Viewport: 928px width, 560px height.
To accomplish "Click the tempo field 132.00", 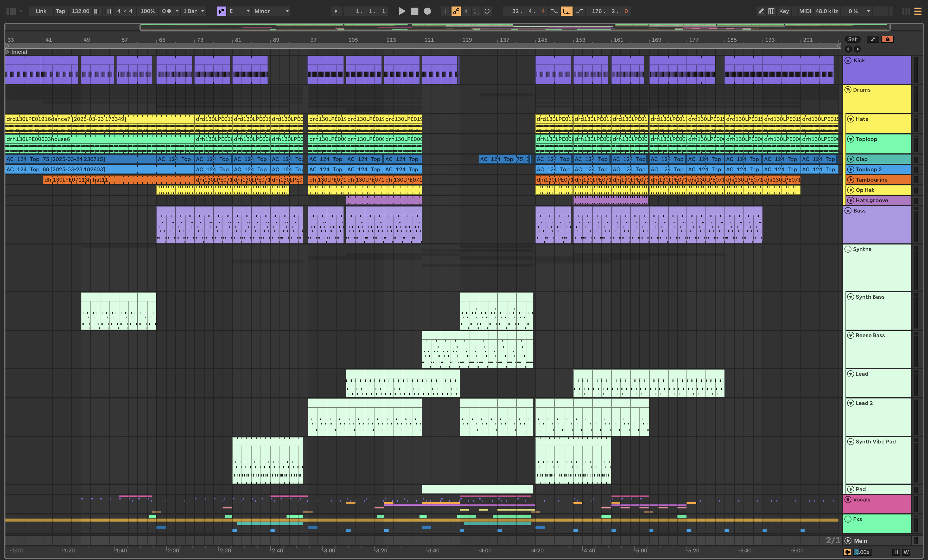I will tap(80, 11).
